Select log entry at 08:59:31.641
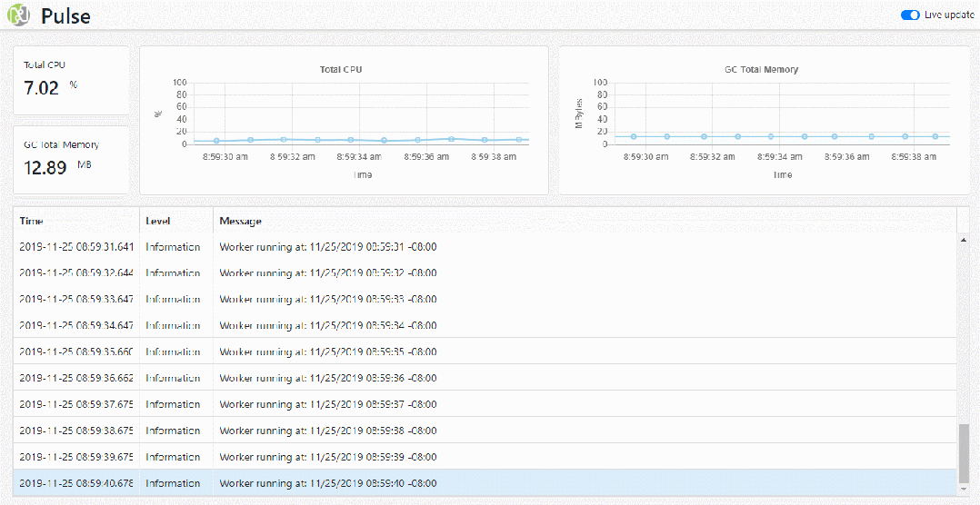Viewport: 980px width, 505px height. click(76, 246)
